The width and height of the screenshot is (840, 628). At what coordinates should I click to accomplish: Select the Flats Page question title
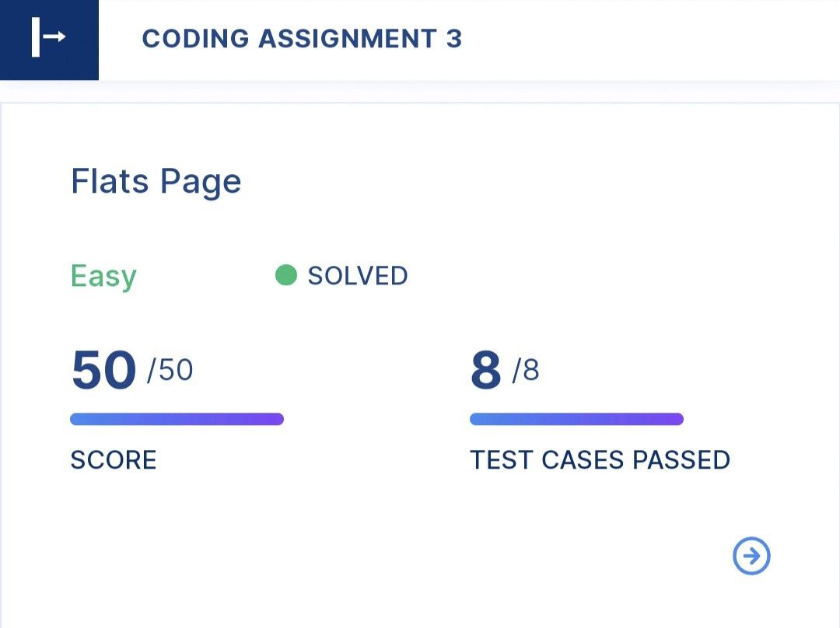156,182
